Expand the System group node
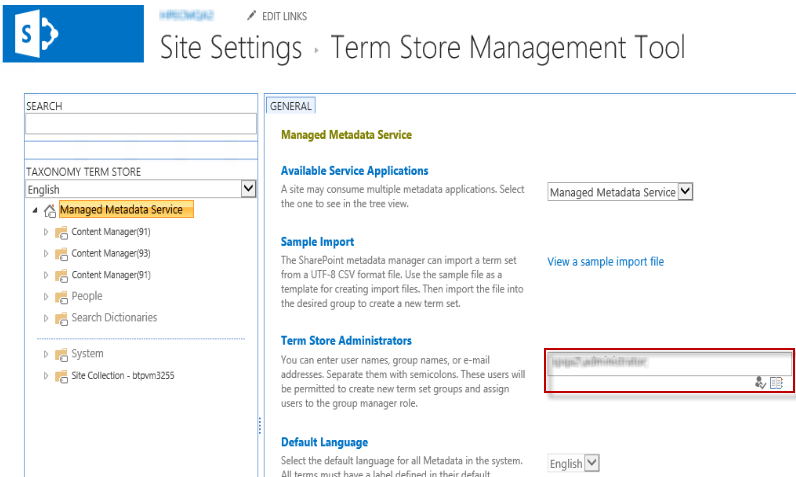This screenshot has width=796, height=477. point(45,354)
